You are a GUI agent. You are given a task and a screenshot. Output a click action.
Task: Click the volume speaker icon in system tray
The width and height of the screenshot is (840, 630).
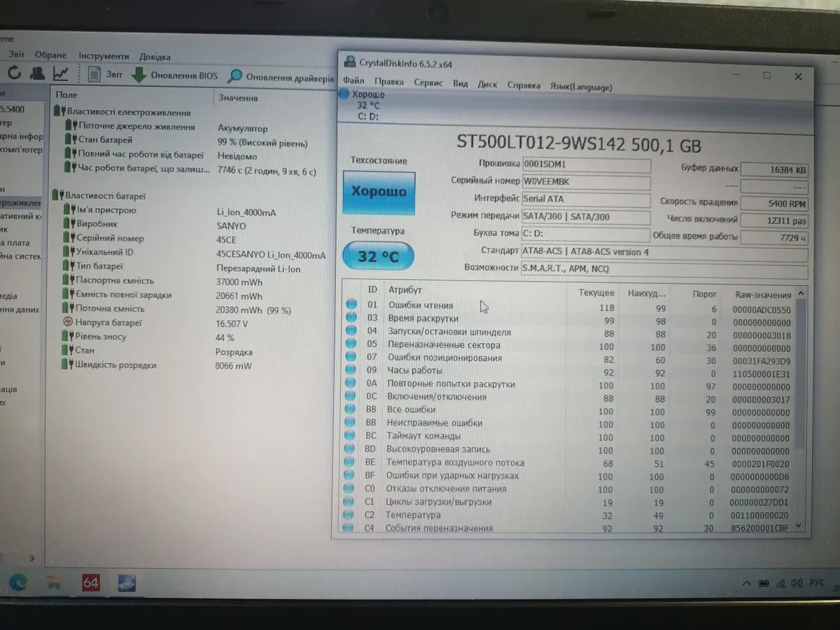click(798, 583)
